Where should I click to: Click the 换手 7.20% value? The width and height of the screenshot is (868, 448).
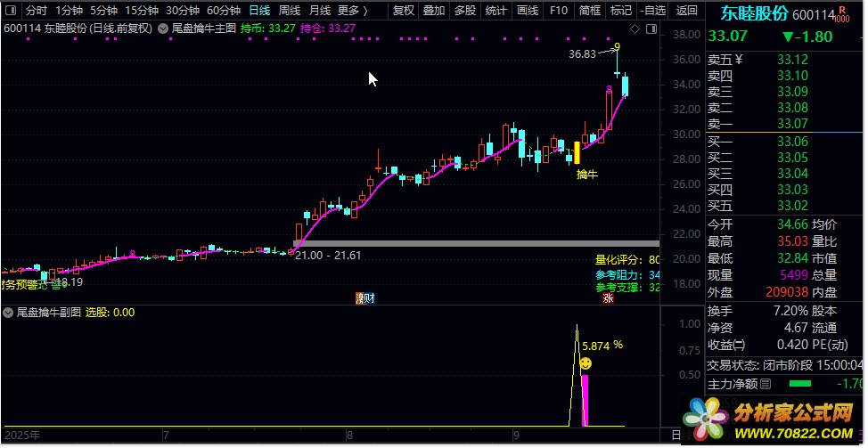790,311
